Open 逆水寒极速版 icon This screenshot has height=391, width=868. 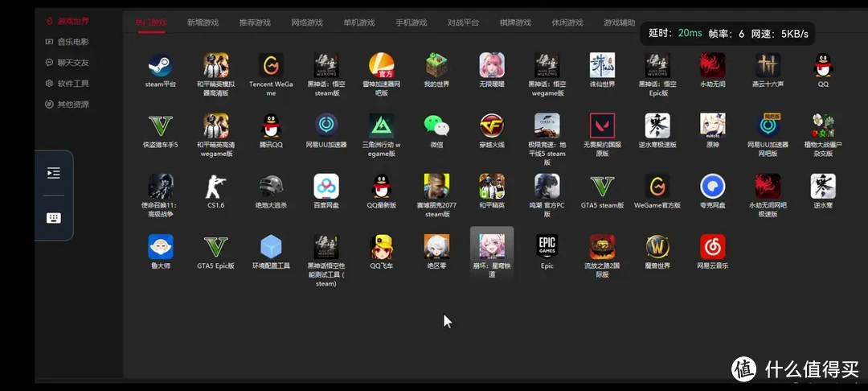tap(657, 126)
